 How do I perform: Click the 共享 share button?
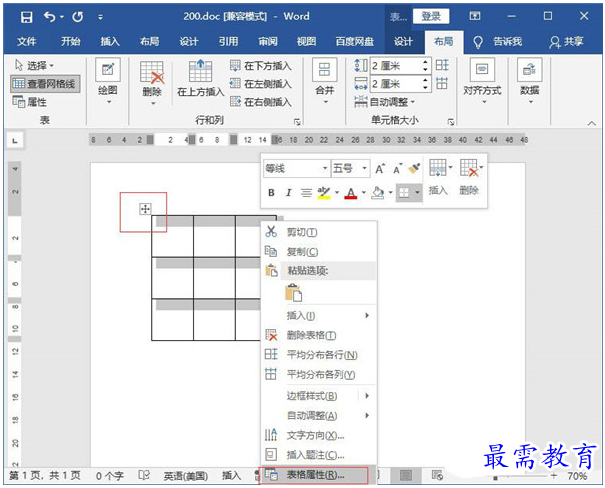click(x=566, y=41)
